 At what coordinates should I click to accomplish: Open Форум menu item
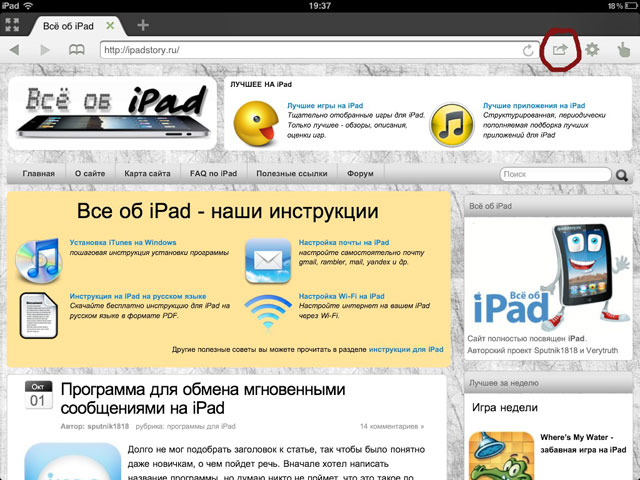coord(360,173)
